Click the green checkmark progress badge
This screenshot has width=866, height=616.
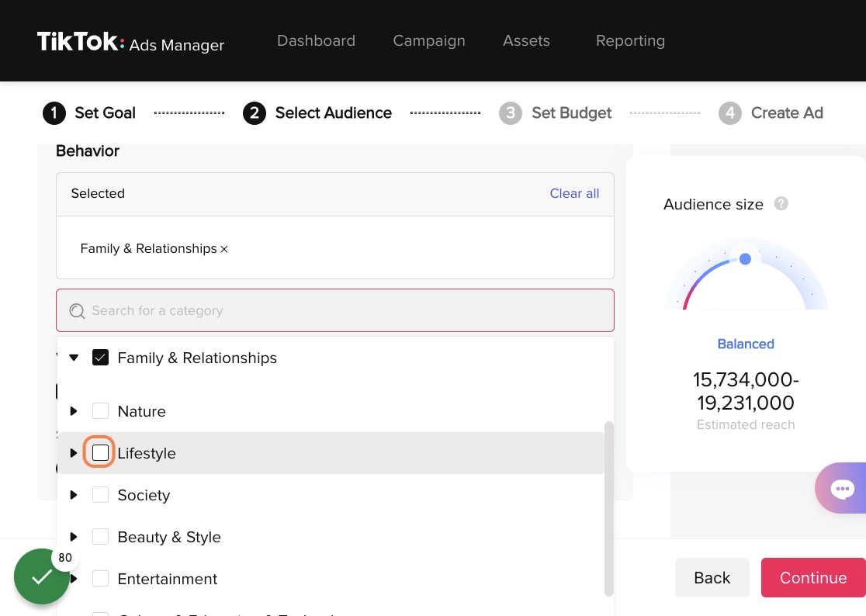(x=41, y=576)
